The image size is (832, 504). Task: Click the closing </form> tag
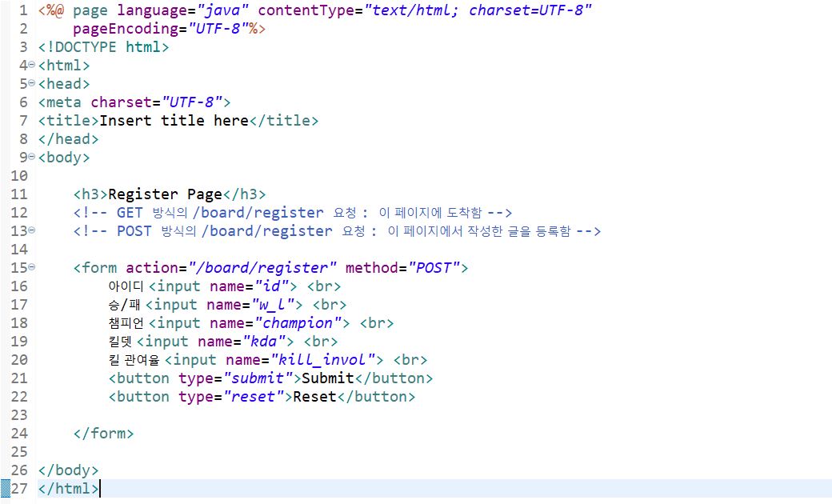click(103, 434)
